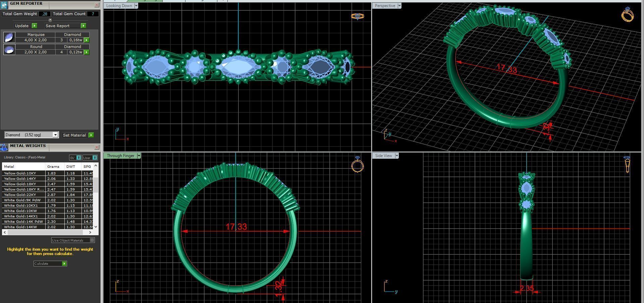Collapse Gem Reporter section with up chevron
This screenshot has height=303, width=644.
[50, 20]
